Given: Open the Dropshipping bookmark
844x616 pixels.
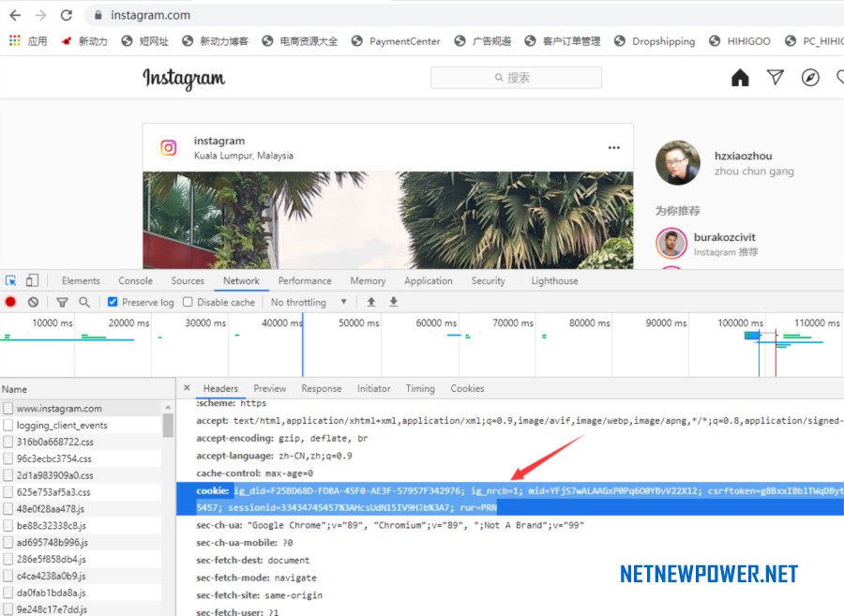Looking at the screenshot, I should pos(655,41).
